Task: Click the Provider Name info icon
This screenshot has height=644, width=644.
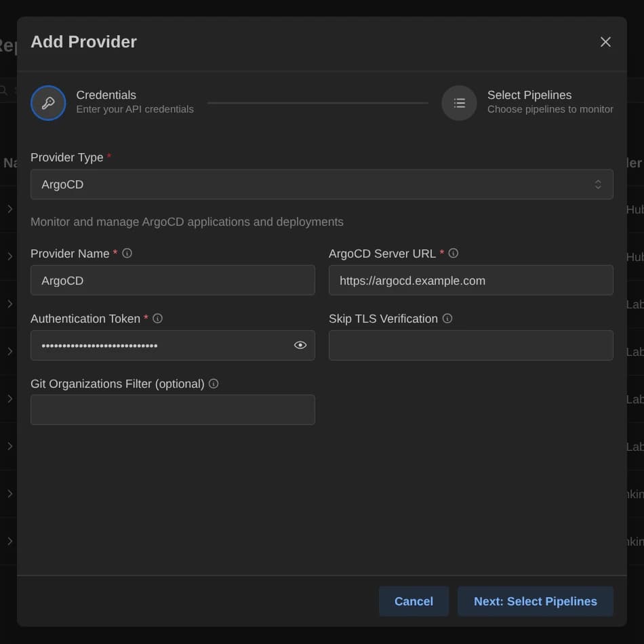Action: [127, 253]
